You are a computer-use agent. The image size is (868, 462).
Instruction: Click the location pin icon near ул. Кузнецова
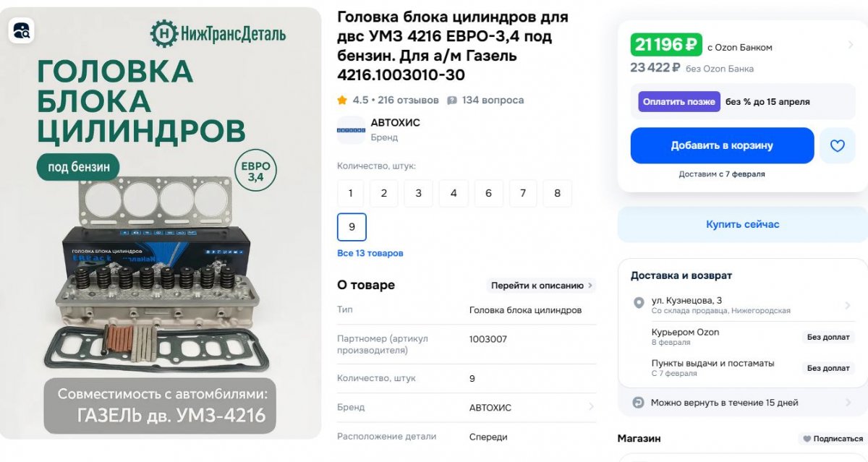click(639, 303)
